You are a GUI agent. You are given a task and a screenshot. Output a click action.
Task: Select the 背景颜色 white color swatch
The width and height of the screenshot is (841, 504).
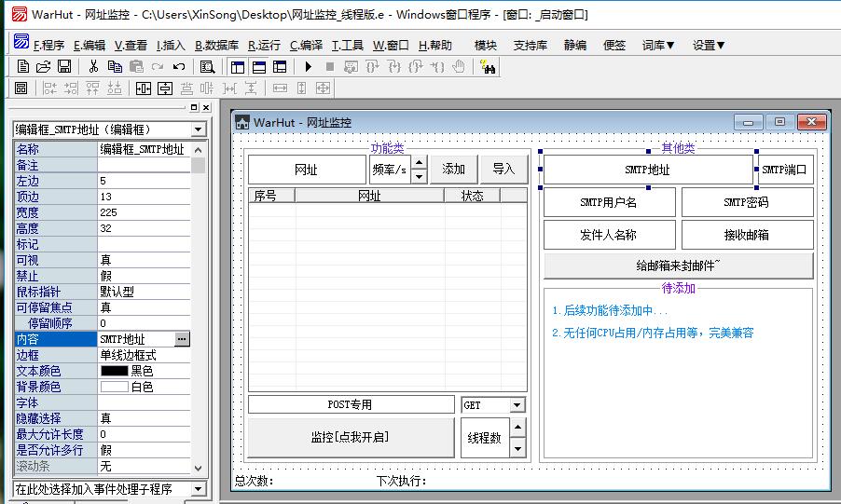[x=115, y=387]
